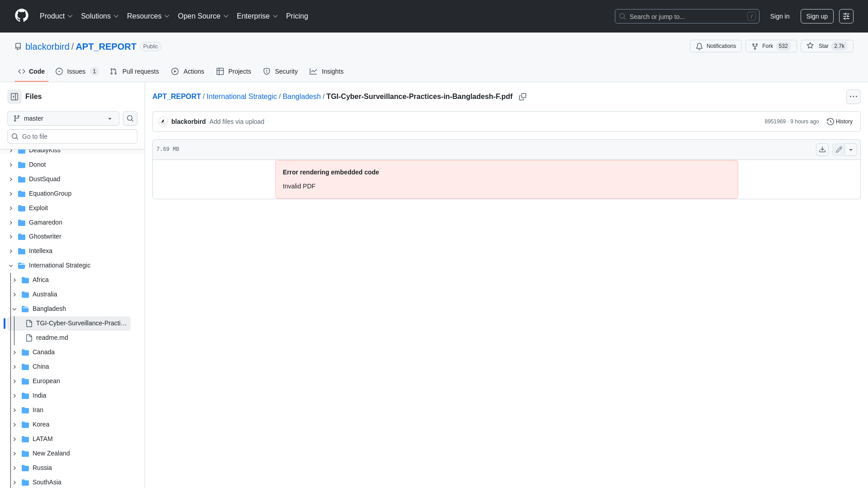Open the LATAM folder row
Image resolution: width=868 pixels, height=488 pixels.
[69, 439]
